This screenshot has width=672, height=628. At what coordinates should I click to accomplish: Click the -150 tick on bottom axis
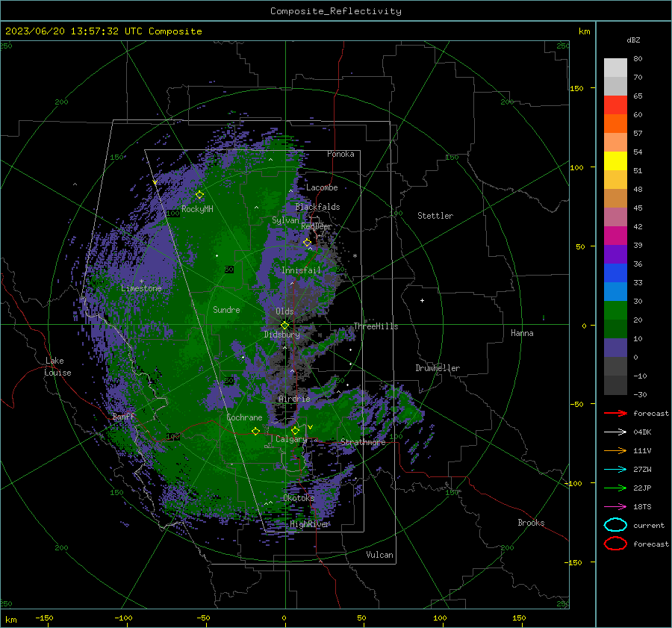point(44,618)
